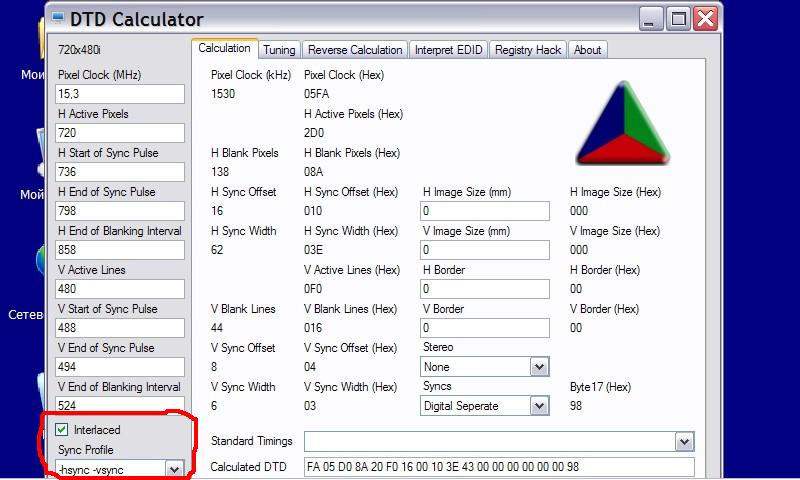Open the Reverse Calculation tab
The width and height of the screenshot is (800, 480).
click(355, 49)
